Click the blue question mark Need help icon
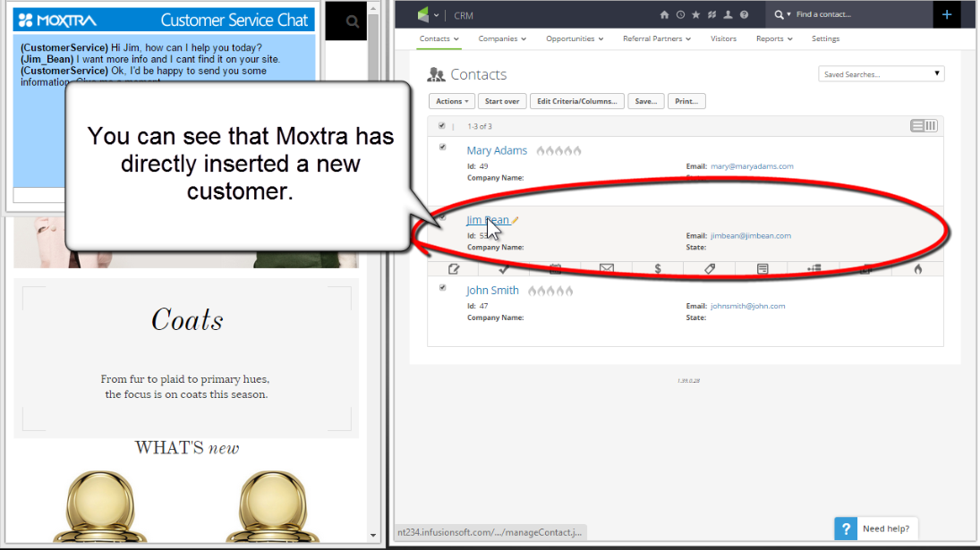This screenshot has width=980, height=550. pos(846,529)
